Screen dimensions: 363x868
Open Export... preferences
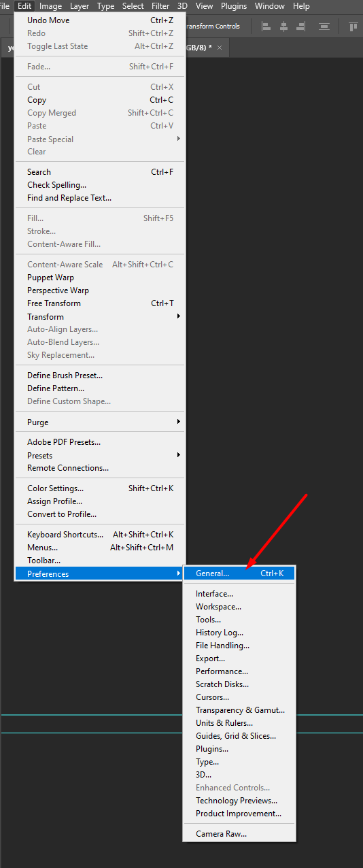[239, 658]
